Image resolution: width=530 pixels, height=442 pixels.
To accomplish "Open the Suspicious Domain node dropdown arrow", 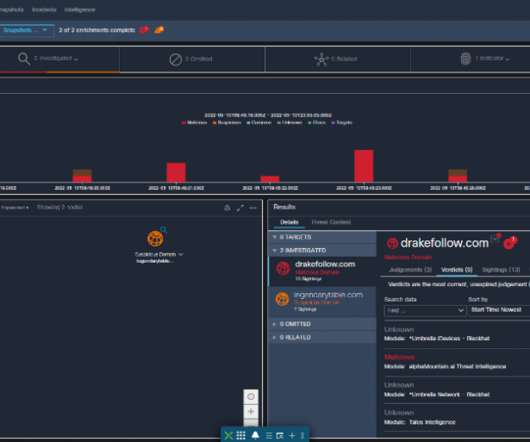I will (x=181, y=254).
